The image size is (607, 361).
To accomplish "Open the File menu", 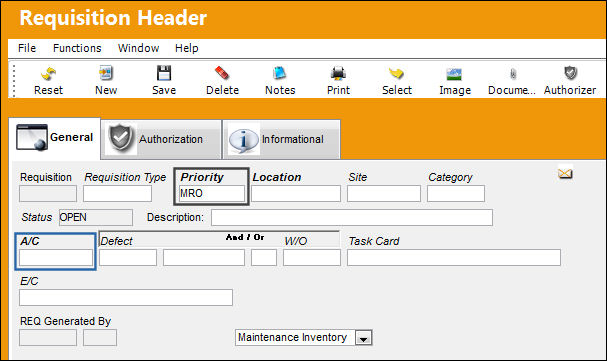I will (27, 48).
